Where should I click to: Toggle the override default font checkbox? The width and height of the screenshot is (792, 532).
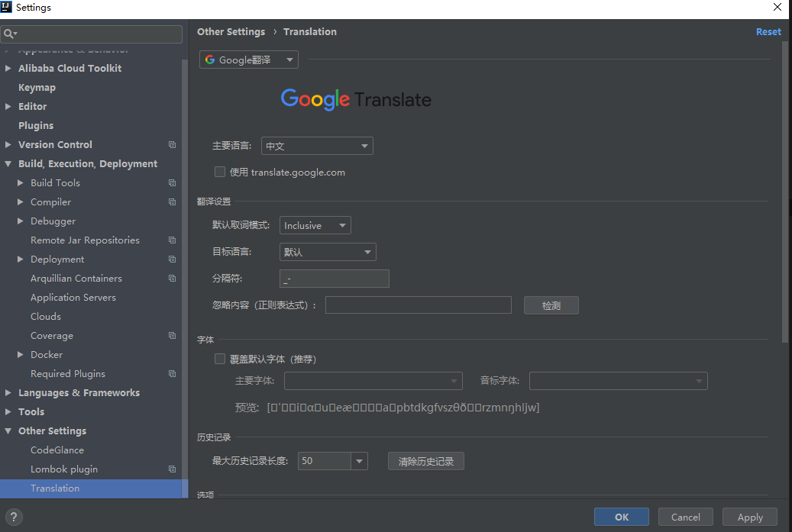point(220,359)
